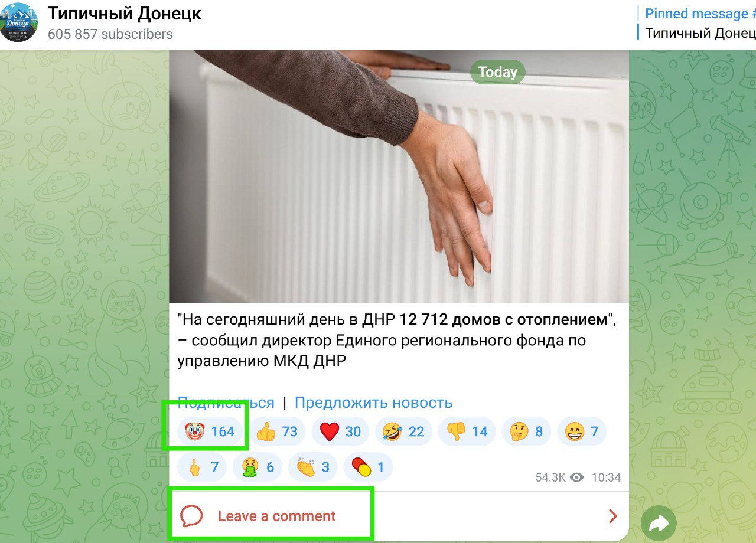
Task: Open the Pinned message bar
Action: (x=697, y=23)
